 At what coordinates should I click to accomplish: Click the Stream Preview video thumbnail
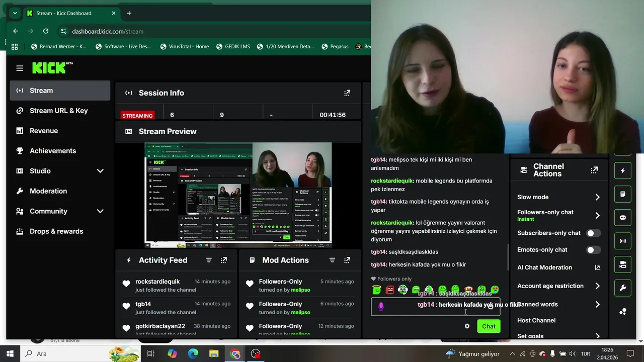click(x=238, y=195)
